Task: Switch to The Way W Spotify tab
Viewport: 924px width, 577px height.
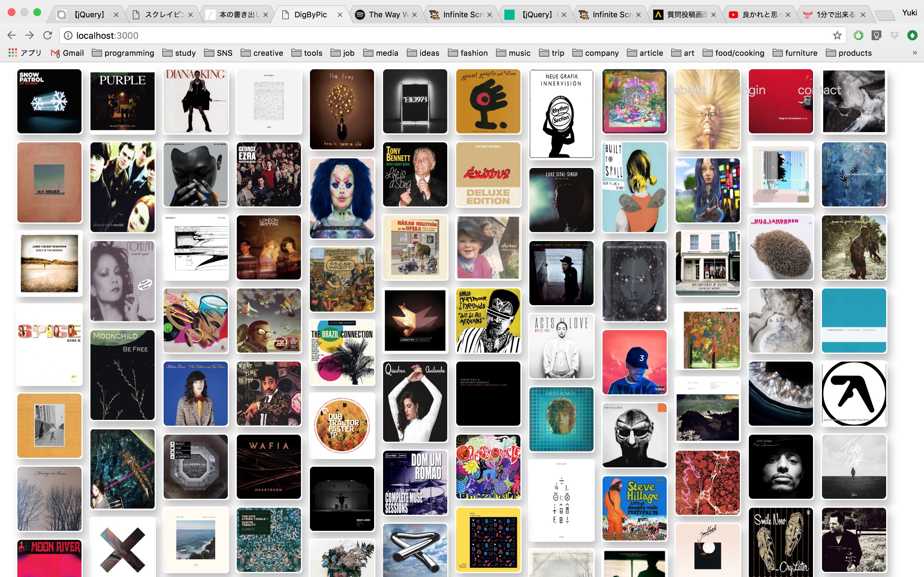Action: pyautogui.click(x=384, y=14)
